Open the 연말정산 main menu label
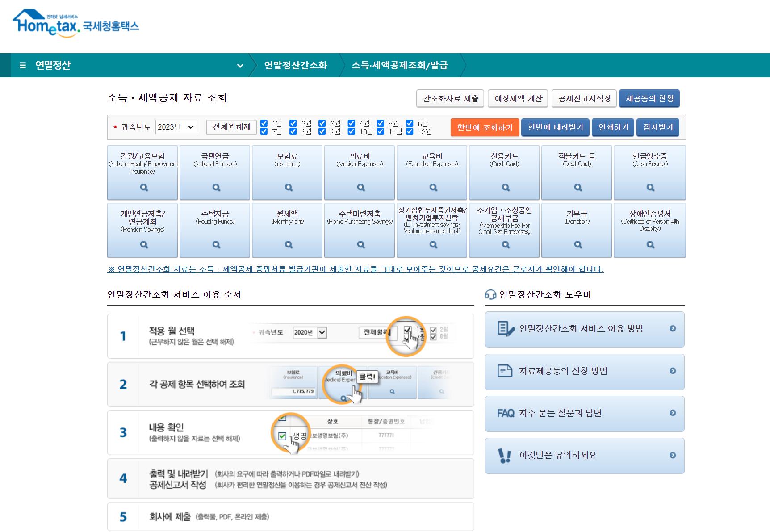This screenshot has width=770, height=532. pos(53,65)
